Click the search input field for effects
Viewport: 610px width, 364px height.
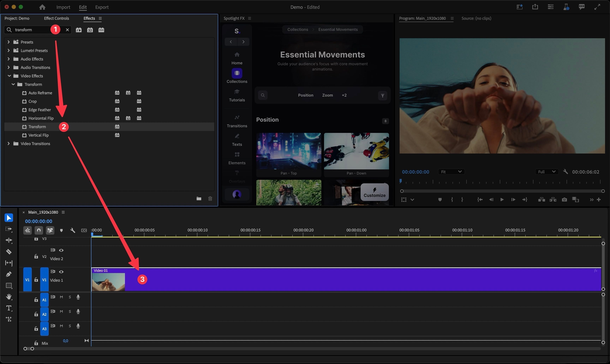click(x=32, y=29)
